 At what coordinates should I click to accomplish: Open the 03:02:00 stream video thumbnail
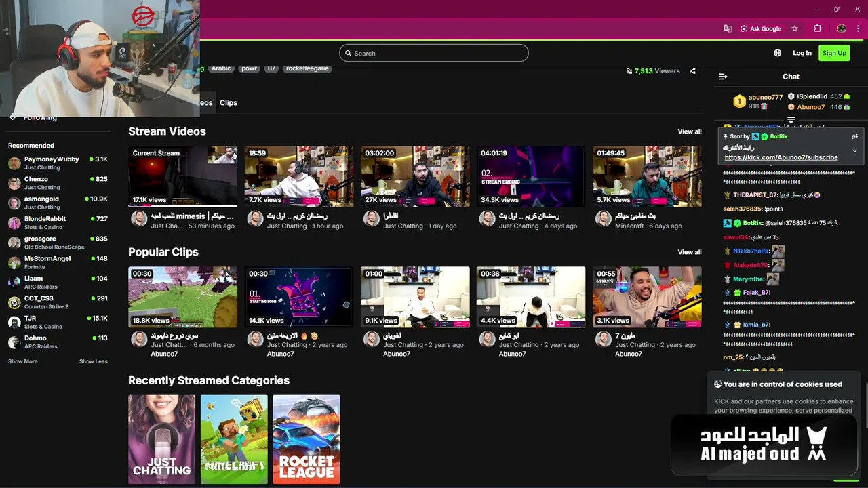pos(415,176)
